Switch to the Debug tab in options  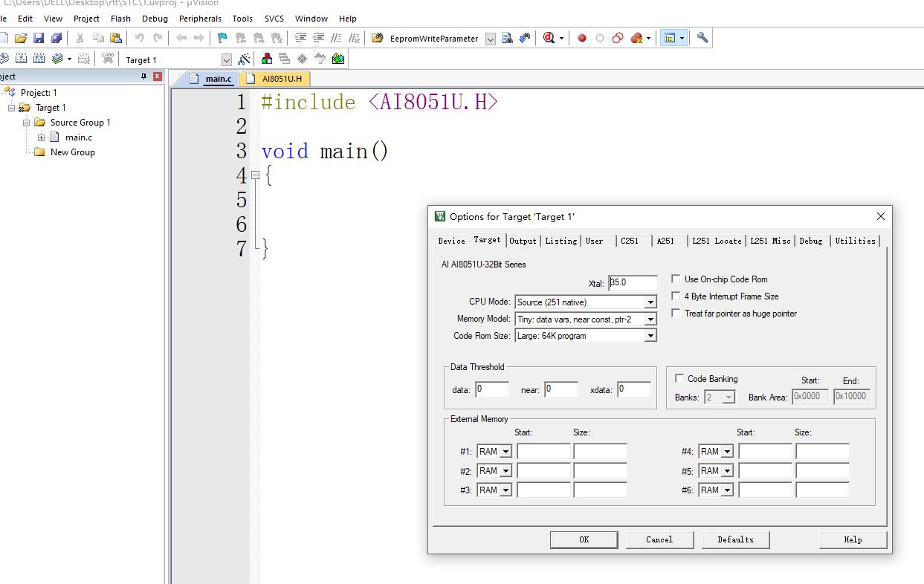pyautogui.click(x=811, y=241)
